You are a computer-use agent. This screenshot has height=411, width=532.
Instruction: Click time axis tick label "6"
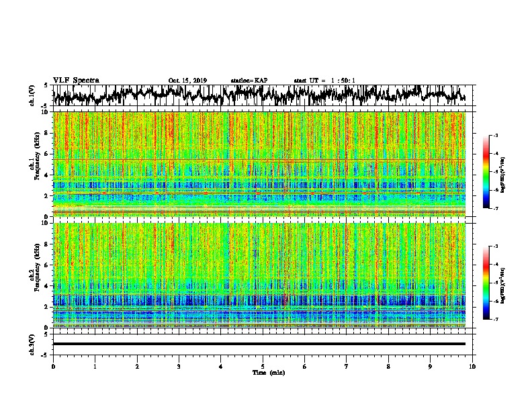305,367
